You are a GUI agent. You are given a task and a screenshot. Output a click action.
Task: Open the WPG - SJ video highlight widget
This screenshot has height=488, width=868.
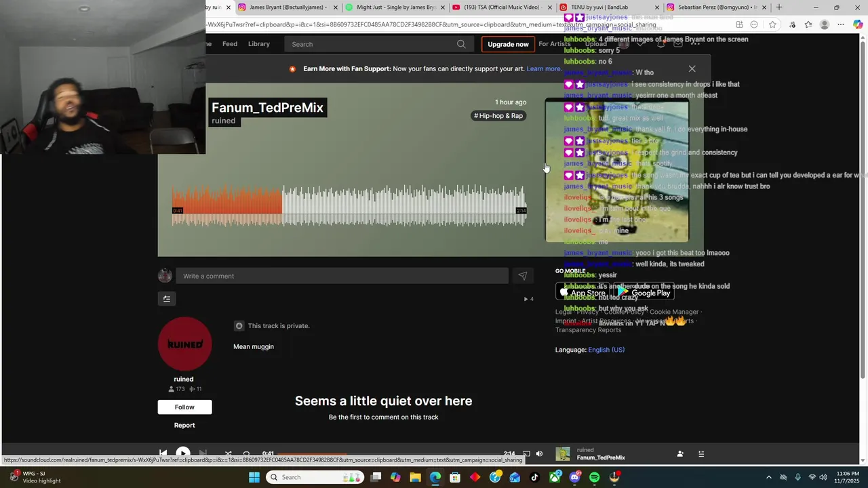pos(34,477)
